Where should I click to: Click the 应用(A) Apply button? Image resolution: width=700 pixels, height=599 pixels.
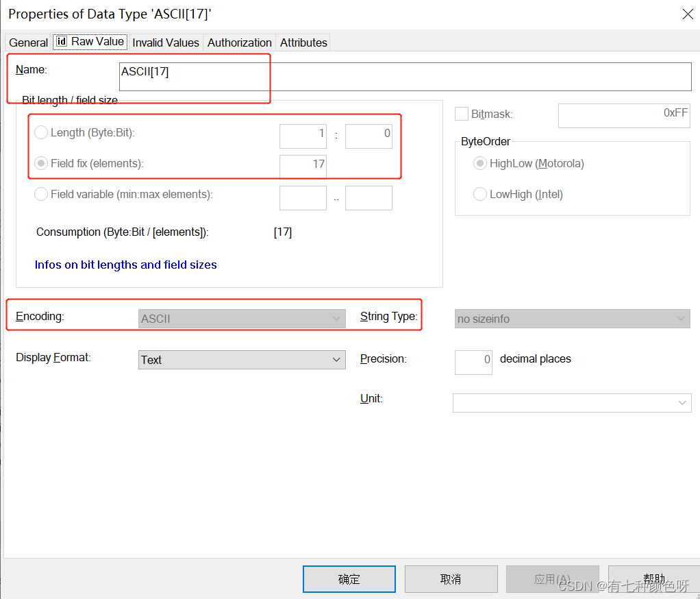[553, 579]
